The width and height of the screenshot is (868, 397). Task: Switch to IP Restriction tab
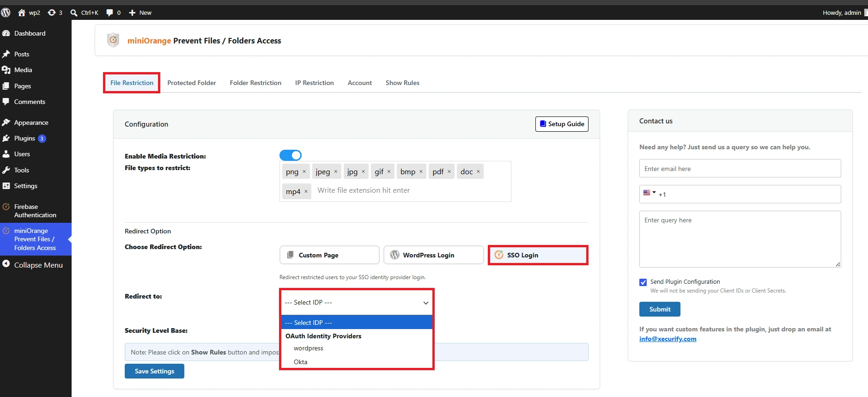point(314,83)
